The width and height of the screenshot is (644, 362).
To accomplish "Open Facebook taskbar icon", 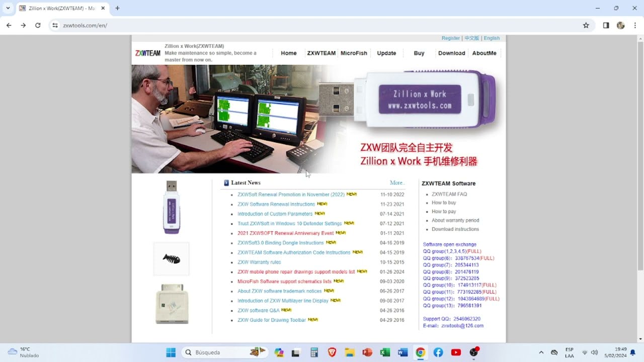I will [438, 352].
